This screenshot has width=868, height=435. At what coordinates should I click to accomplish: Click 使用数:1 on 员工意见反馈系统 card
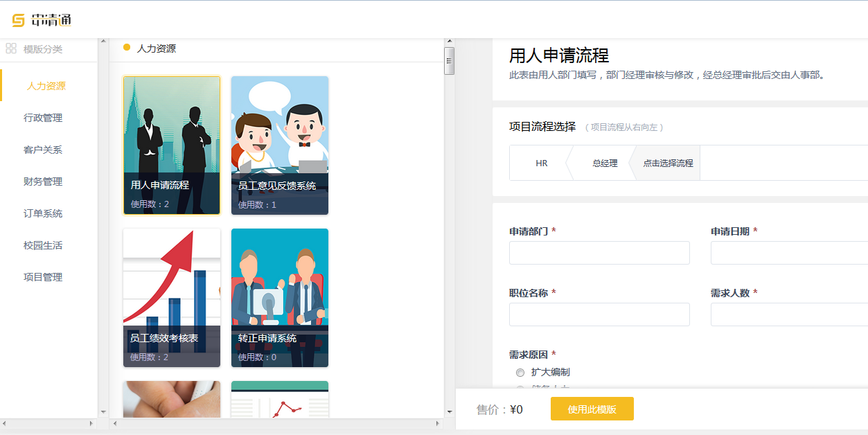(x=257, y=205)
